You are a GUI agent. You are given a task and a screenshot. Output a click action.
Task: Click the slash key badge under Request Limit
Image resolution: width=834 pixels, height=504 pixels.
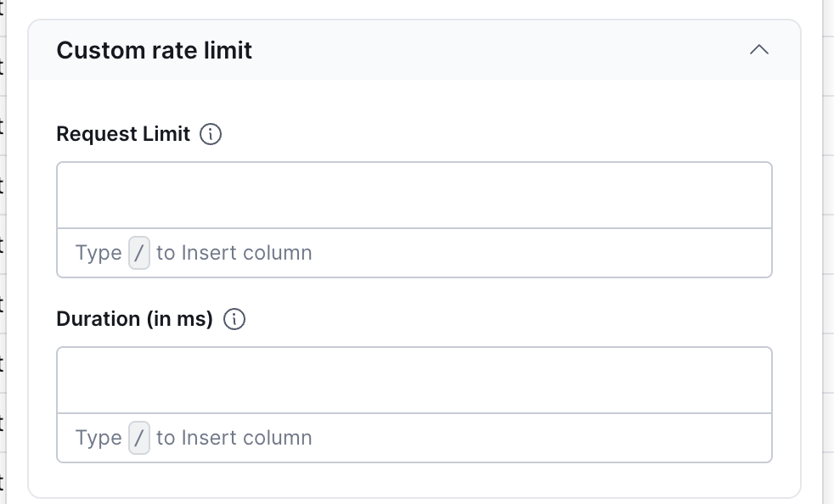coord(139,253)
